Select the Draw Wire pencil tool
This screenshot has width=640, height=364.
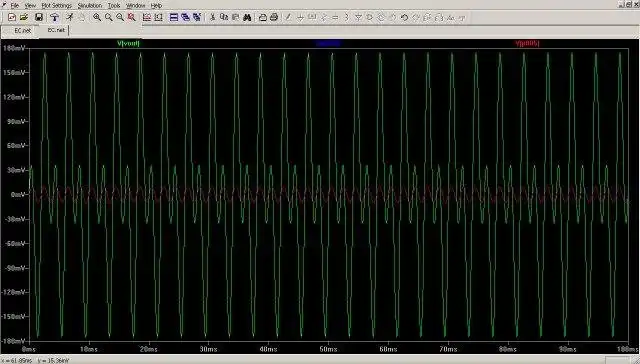288,17
